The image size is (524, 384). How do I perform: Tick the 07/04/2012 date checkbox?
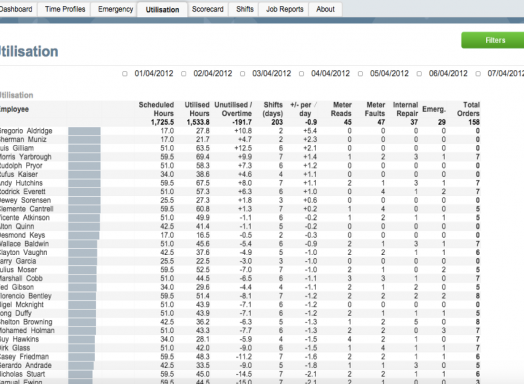coord(478,74)
